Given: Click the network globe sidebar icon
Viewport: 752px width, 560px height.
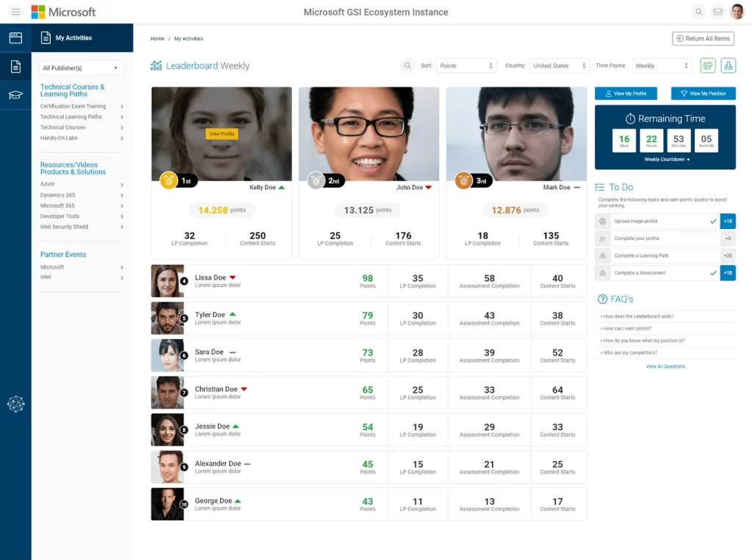Looking at the screenshot, I should [x=16, y=404].
